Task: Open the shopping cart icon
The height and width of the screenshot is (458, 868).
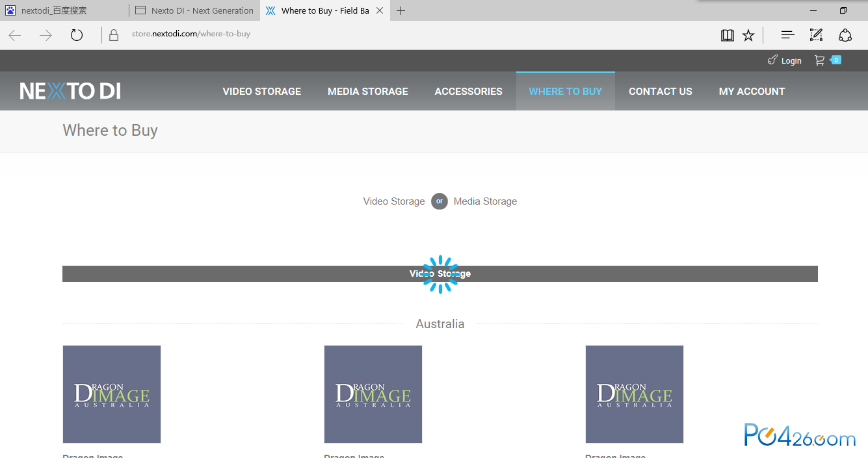Action: 819,60
